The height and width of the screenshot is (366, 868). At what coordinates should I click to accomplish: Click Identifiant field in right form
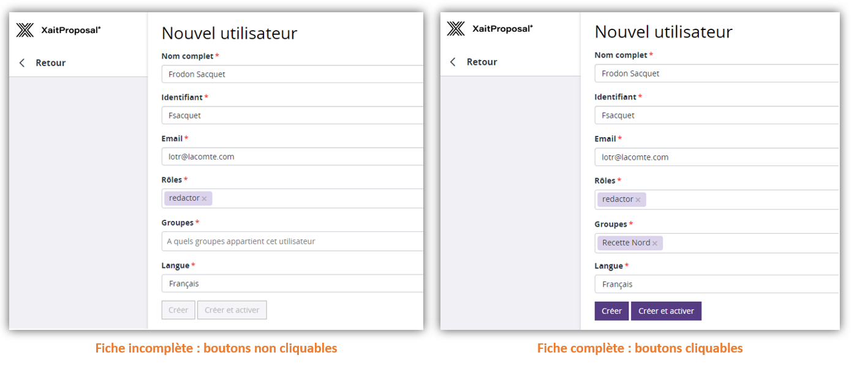coord(717,116)
